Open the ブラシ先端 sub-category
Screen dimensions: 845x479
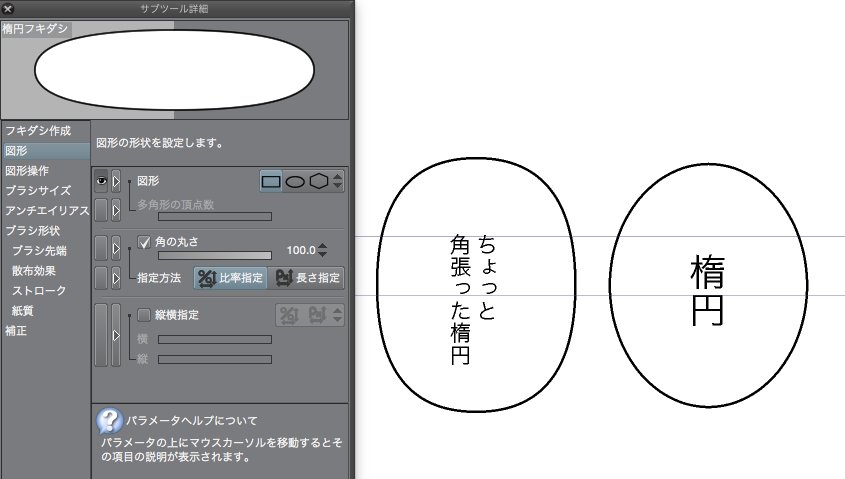tap(39, 251)
